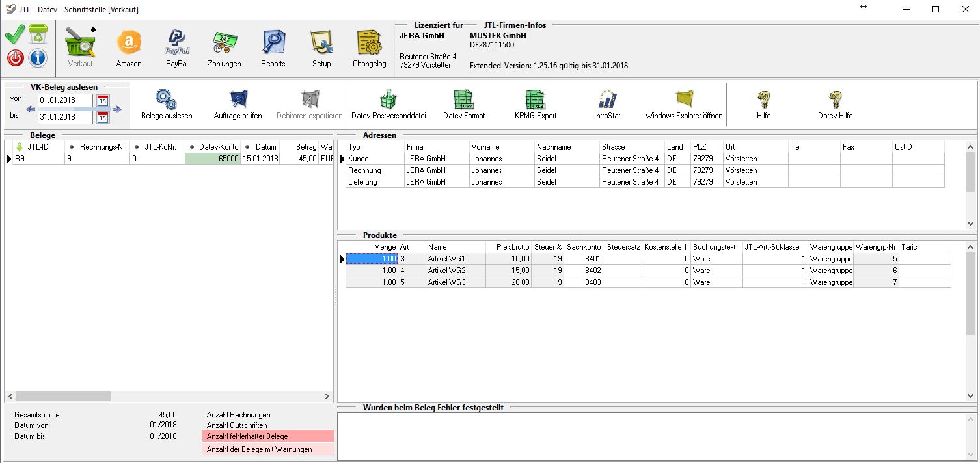This screenshot has width=980, height=463.
Task: Open Datev Hilfe
Action: 835,104
